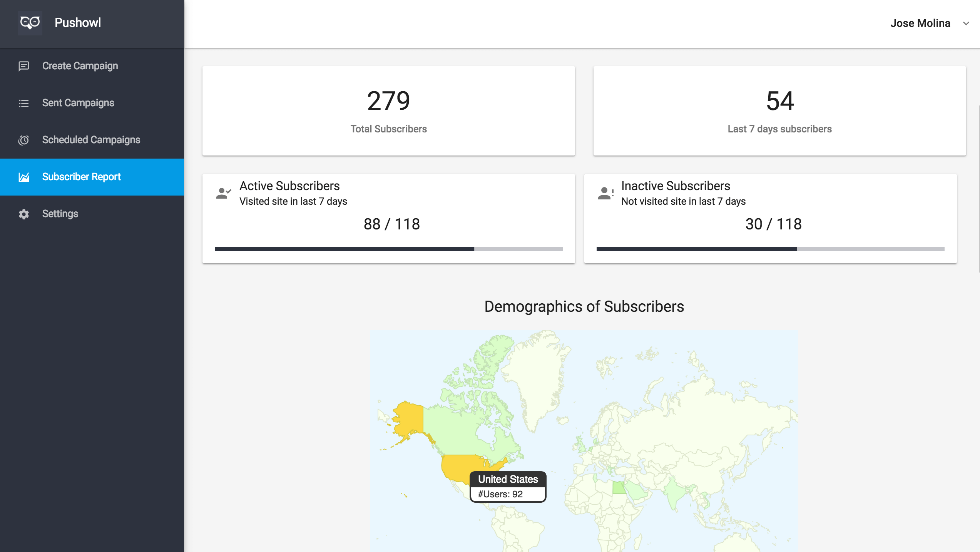The width and height of the screenshot is (980, 552).
Task: Click the Settings gear icon
Action: click(24, 214)
